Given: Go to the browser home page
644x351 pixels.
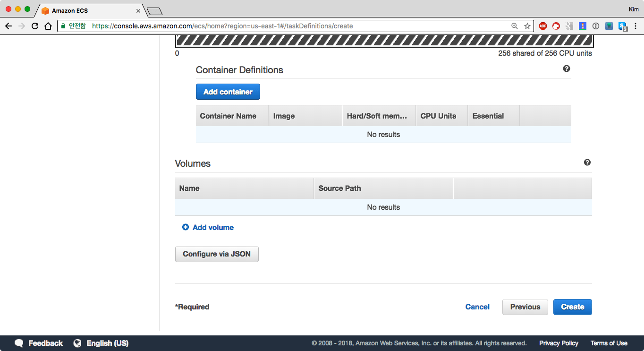Looking at the screenshot, I should click(48, 26).
